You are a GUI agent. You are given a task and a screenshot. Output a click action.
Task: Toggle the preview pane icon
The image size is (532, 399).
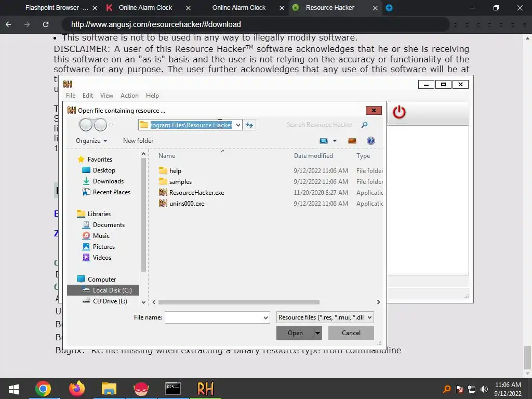(x=352, y=141)
